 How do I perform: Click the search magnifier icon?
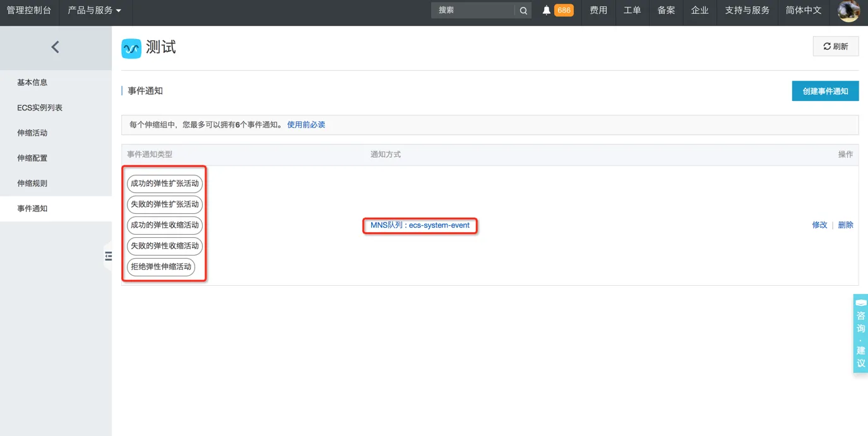point(523,10)
